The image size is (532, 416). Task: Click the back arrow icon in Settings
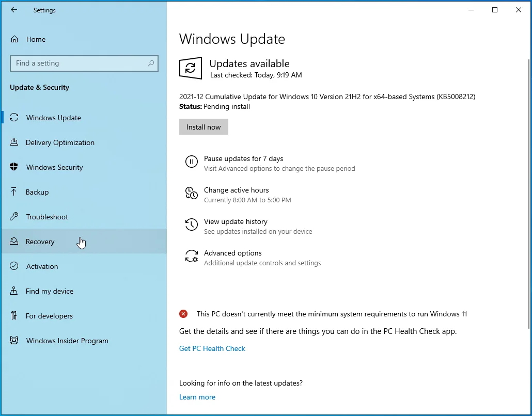(13, 10)
